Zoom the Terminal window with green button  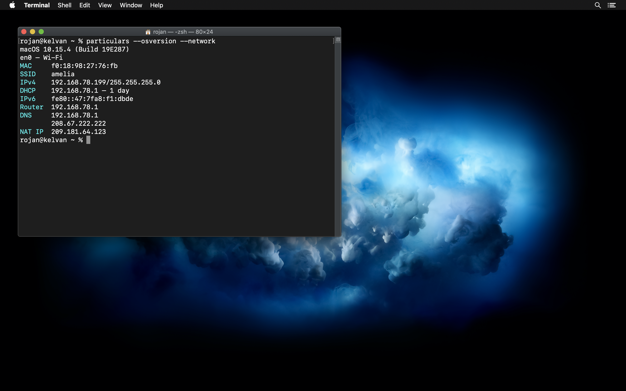pyautogui.click(x=41, y=32)
